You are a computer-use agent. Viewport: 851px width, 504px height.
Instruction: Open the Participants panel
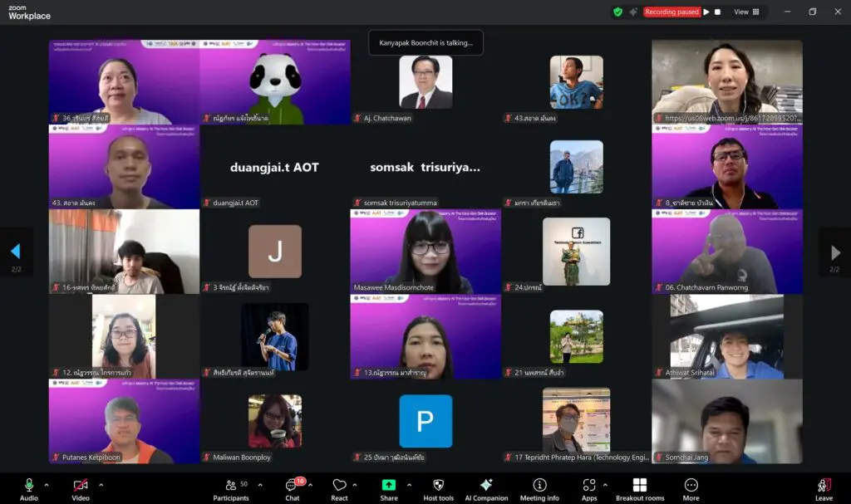point(230,489)
